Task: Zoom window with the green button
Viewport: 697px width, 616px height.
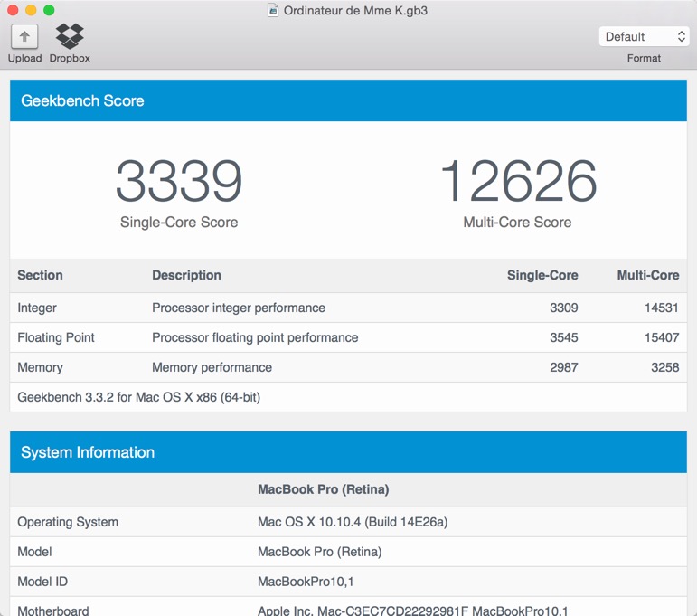Action: pos(49,10)
